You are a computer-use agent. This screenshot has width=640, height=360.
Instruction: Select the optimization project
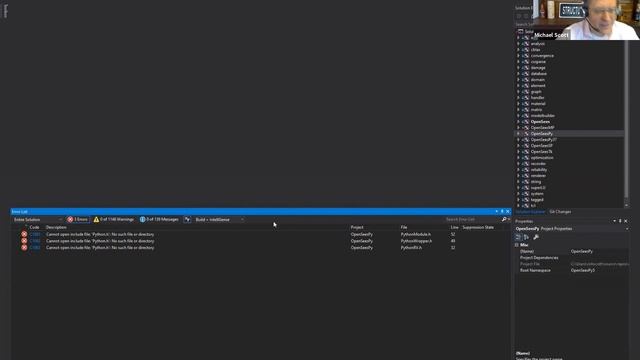pos(542,158)
